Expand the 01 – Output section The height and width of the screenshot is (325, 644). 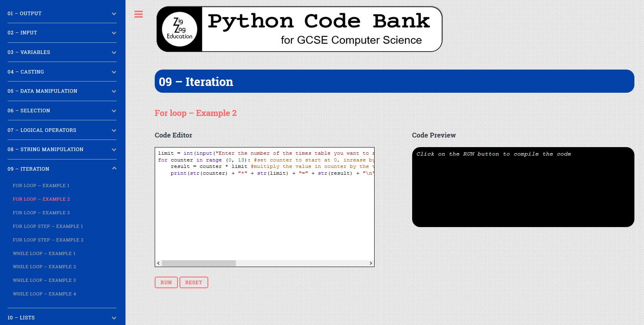[62, 14]
